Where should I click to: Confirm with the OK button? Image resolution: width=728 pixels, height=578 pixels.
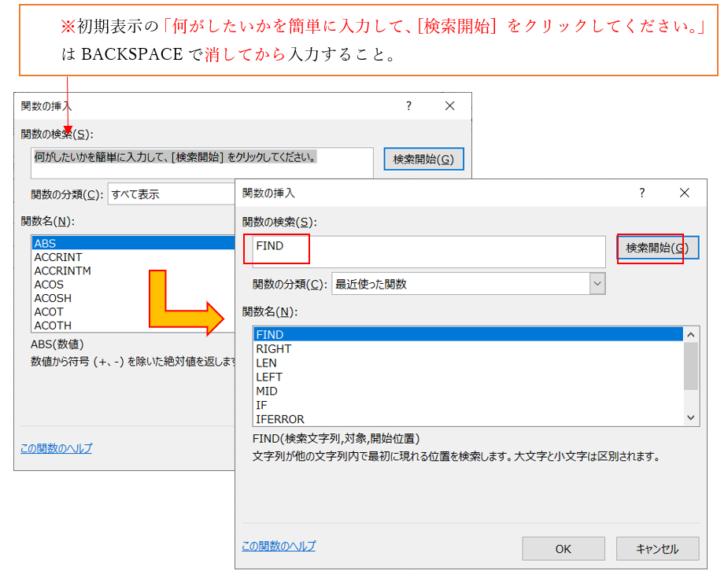563,549
